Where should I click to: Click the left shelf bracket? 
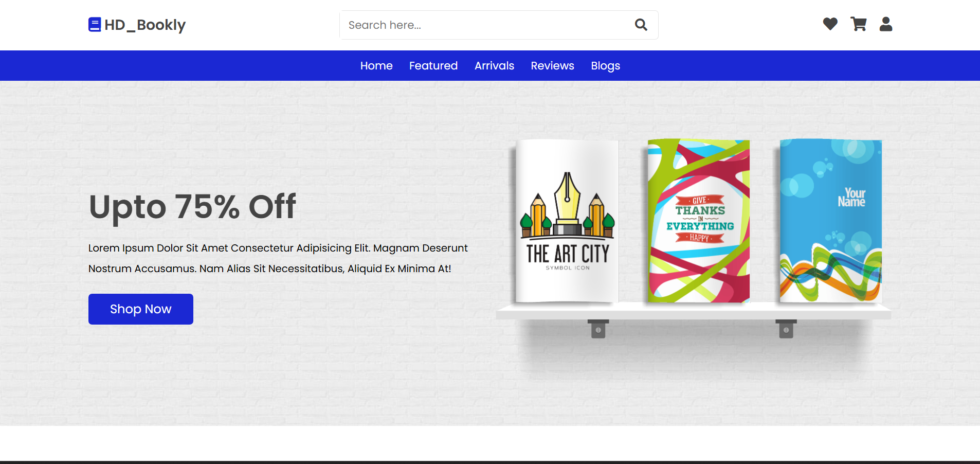[x=598, y=329]
